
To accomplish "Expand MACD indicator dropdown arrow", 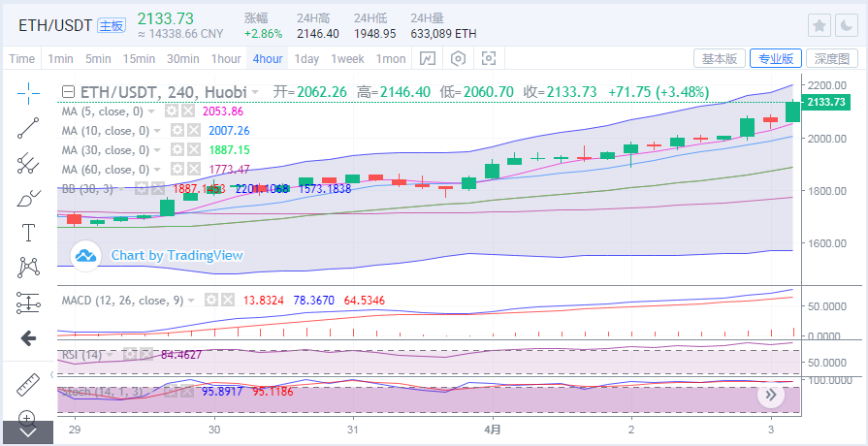I will click(191, 301).
